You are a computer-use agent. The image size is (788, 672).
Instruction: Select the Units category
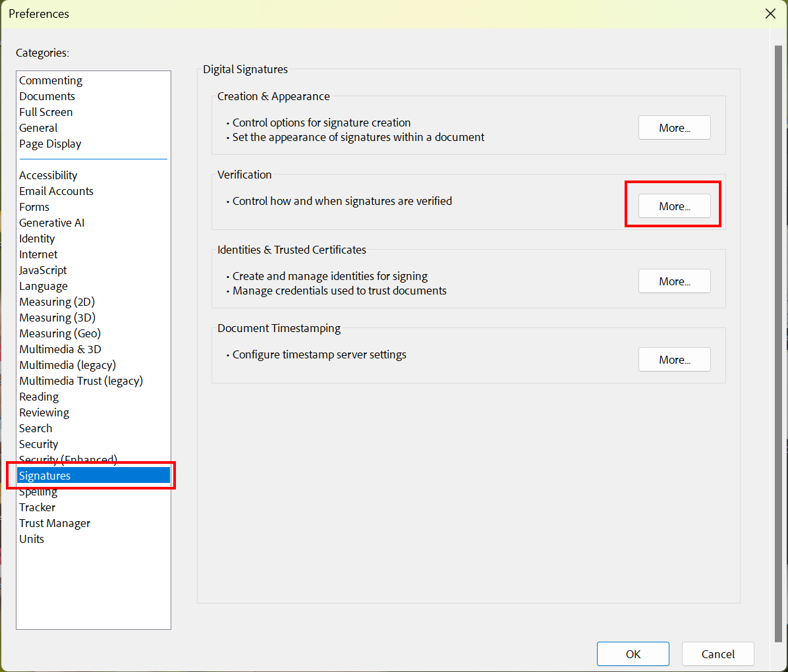coord(31,538)
